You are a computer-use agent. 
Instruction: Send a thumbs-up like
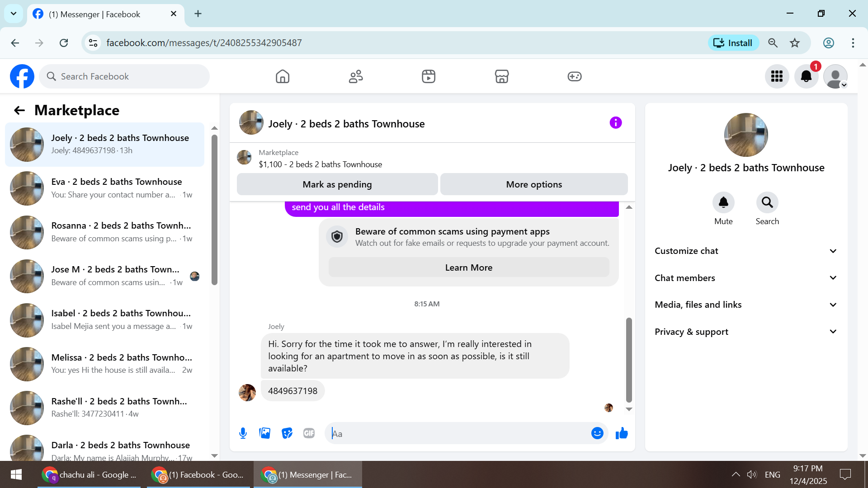(622, 433)
